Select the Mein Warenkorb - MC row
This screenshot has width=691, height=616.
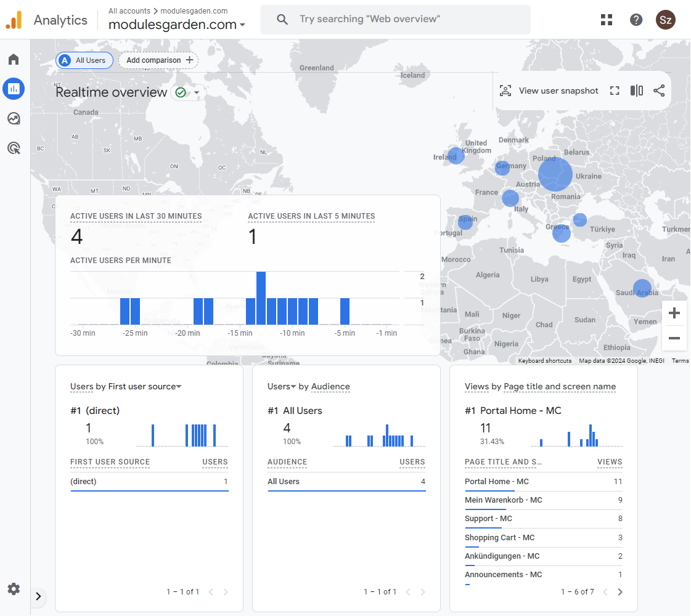coord(544,500)
